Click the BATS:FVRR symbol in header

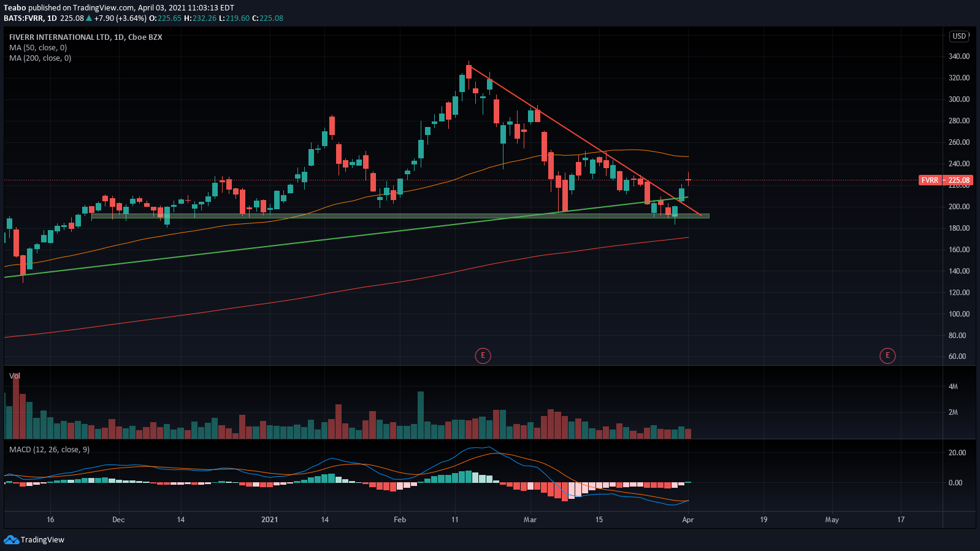pyautogui.click(x=23, y=18)
